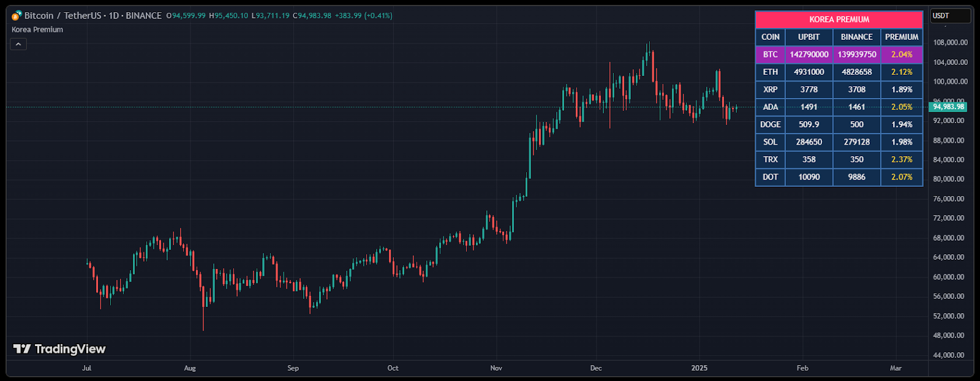Click the BINANCE column header

tap(857, 37)
